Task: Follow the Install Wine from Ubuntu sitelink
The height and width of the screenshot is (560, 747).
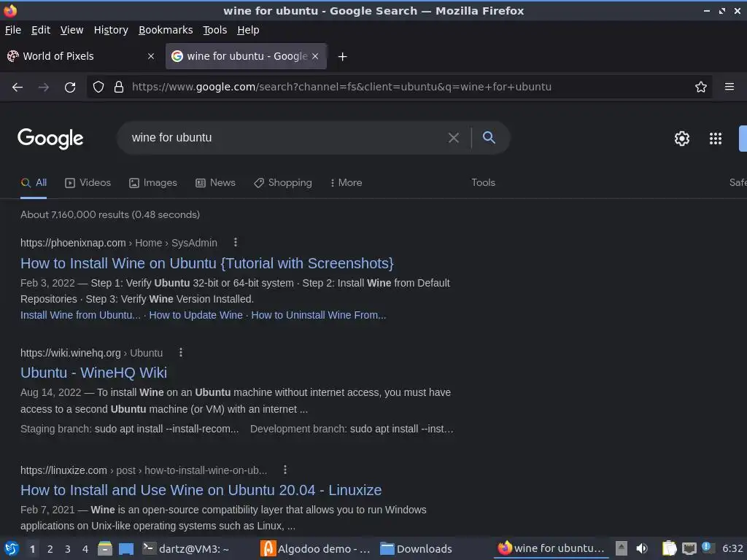Action: (x=80, y=315)
